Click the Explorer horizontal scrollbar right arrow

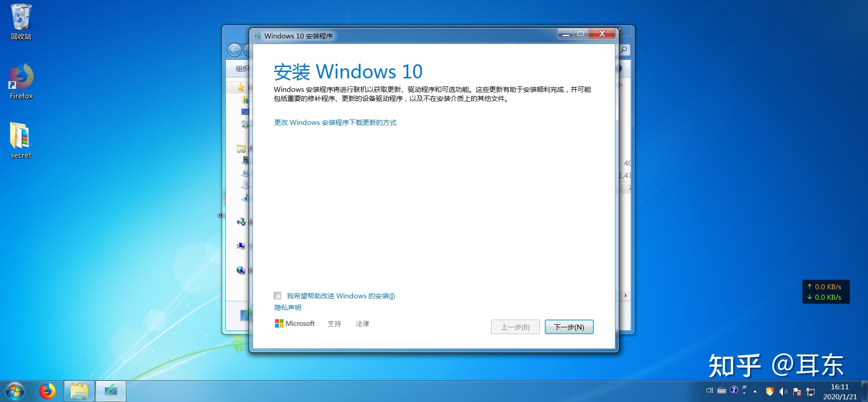click(626, 296)
